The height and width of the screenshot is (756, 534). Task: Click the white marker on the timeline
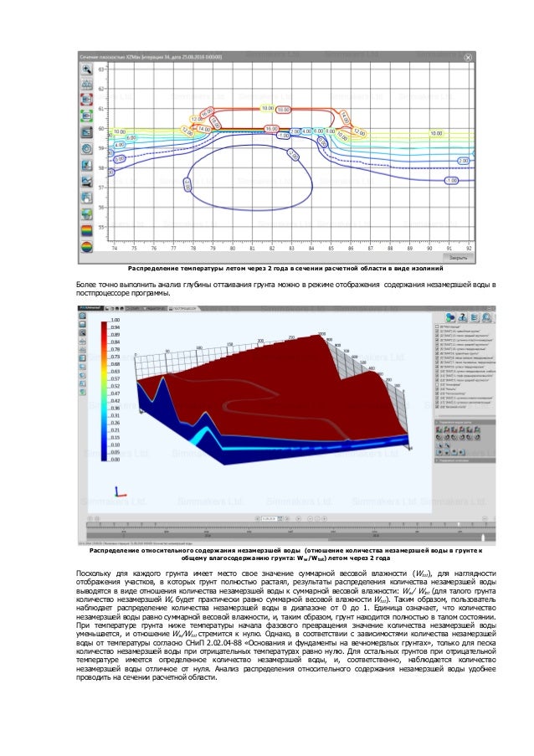[x=484, y=537]
